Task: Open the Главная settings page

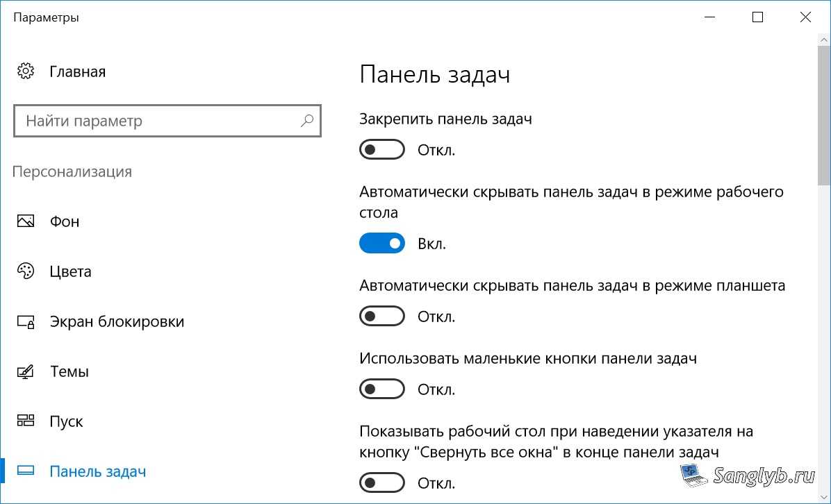Action: [x=77, y=72]
